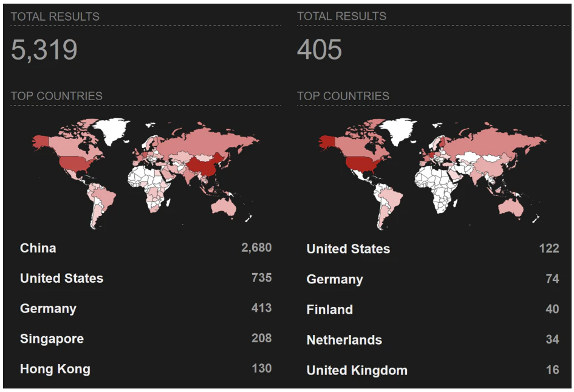The width and height of the screenshot is (574, 392).
Task: Click China in the 5,319 results country list
Action: click(x=38, y=248)
